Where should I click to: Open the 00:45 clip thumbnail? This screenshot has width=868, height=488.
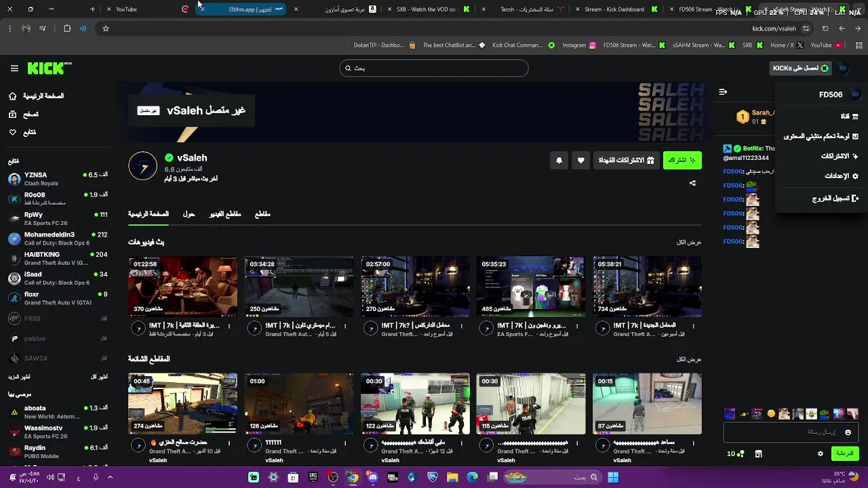183,403
